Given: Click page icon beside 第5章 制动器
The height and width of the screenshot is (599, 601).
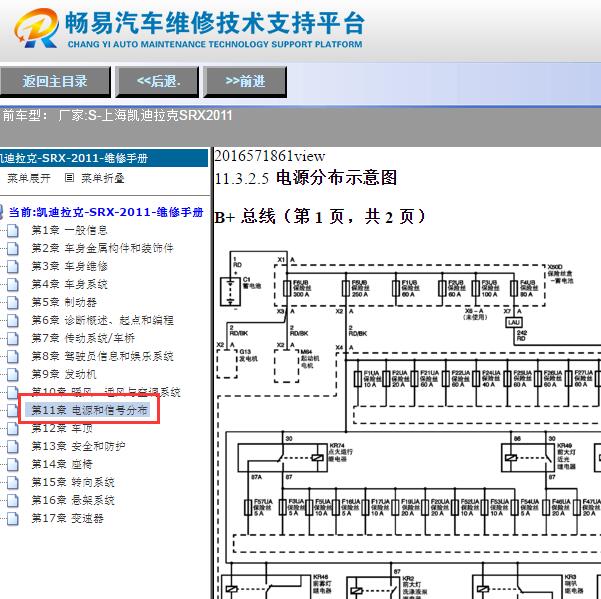Looking at the screenshot, I should 13,303.
